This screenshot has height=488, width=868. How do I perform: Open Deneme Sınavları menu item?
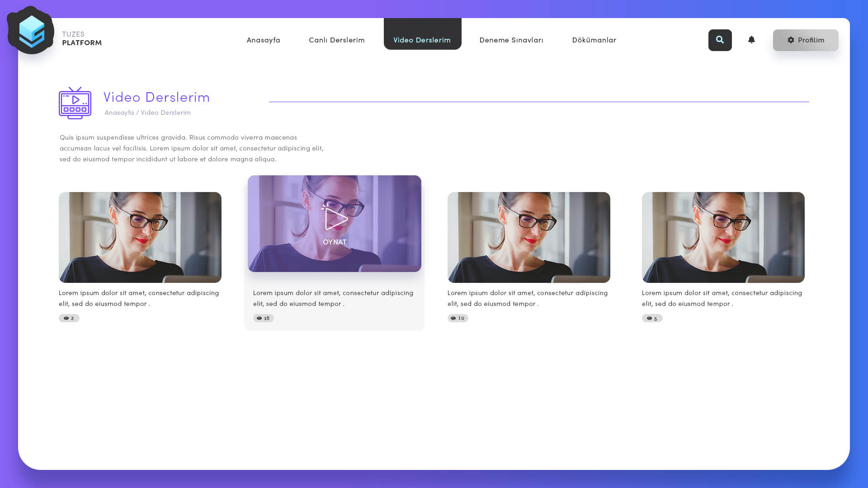coord(511,40)
